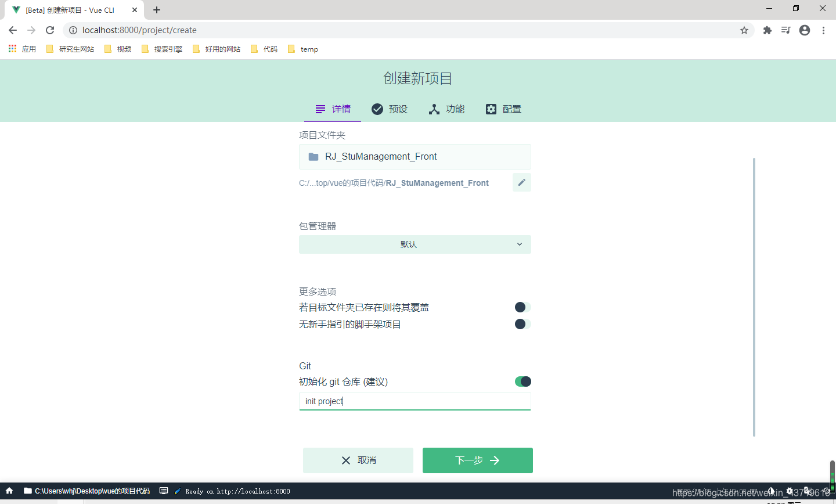This screenshot has height=504, width=836.
Task: Switch to 配置 configuration tab
Action: (x=503, y=109)
